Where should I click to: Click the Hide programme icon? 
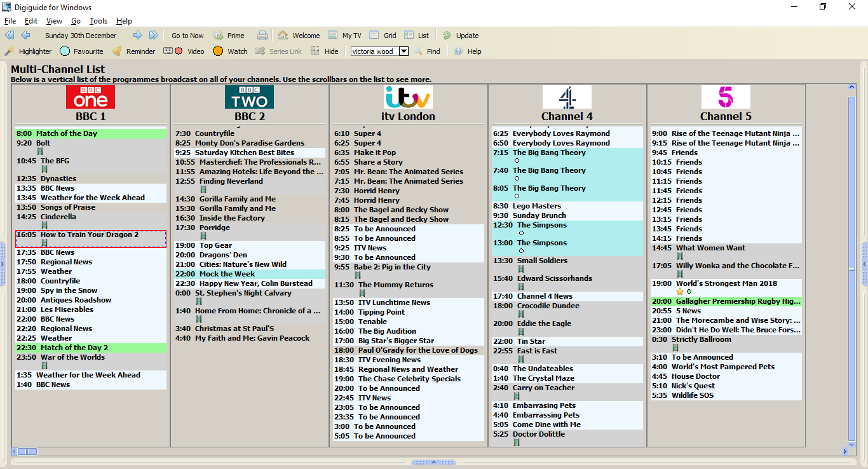[x=315, y=51]
